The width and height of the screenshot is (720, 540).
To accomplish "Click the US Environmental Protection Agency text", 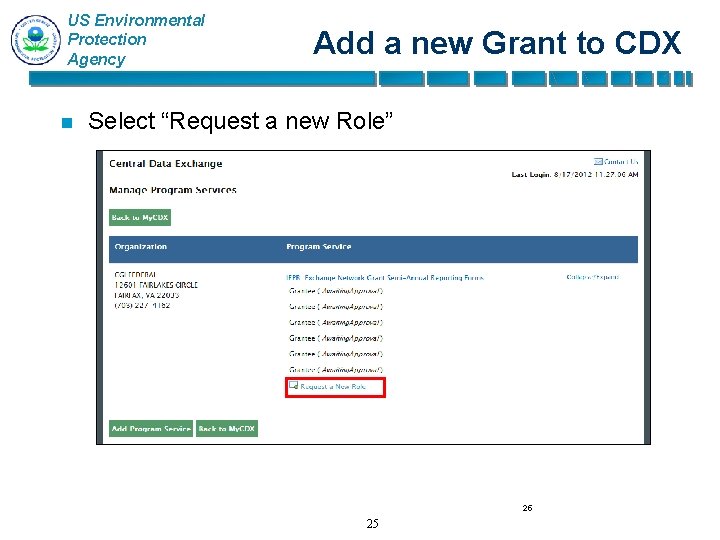I will 136,40.
